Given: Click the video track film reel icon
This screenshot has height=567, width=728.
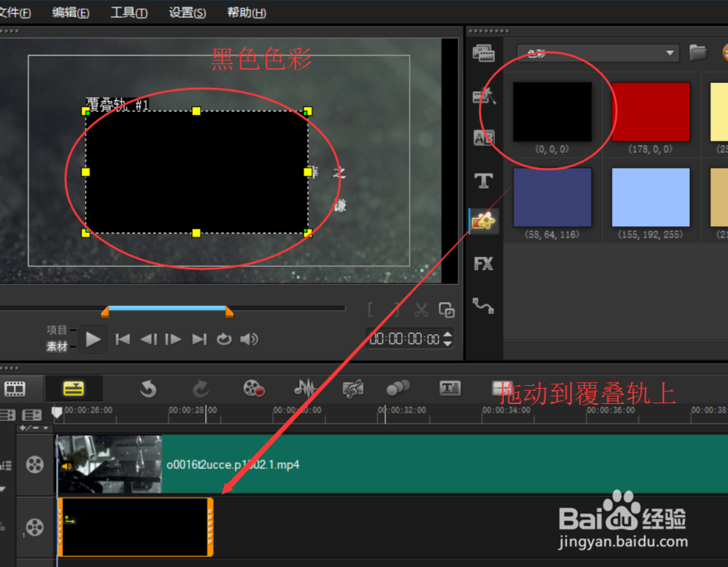Looking at the screenshot, I should (35, 464).
